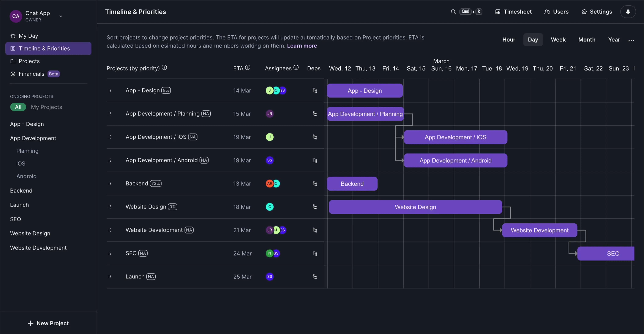Select the All ongoing projects filter

click(18, 107)
